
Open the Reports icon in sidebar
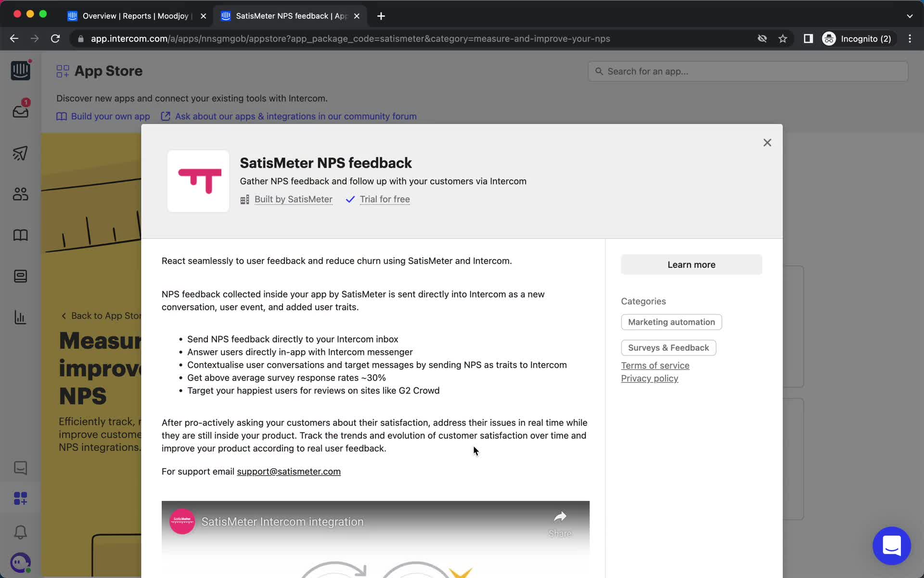20,317
